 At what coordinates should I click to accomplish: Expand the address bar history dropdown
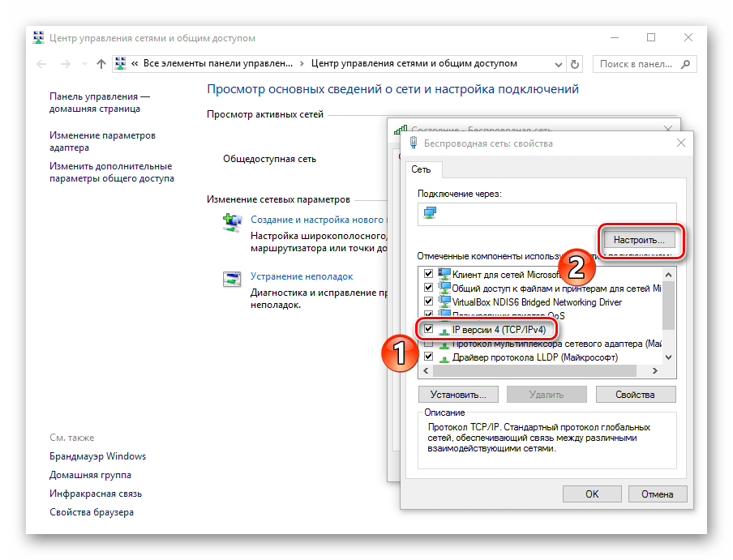(x=558, y=65)
